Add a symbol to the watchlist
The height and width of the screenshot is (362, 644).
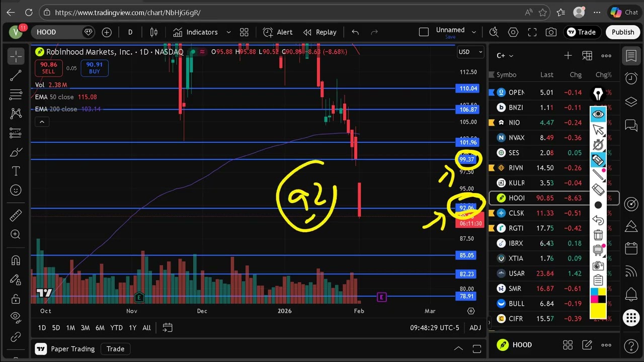(568, 56)
